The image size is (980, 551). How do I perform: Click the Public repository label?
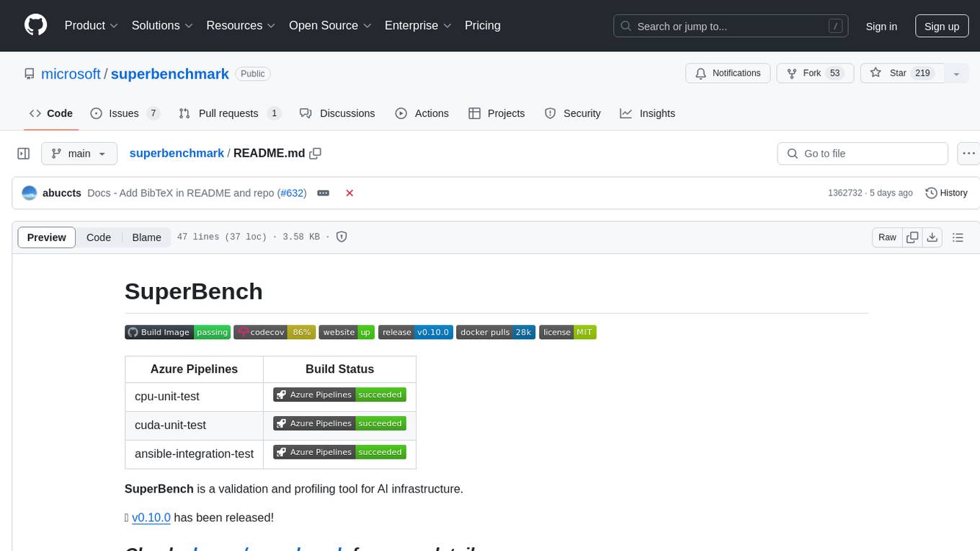(x=253, y=74)
